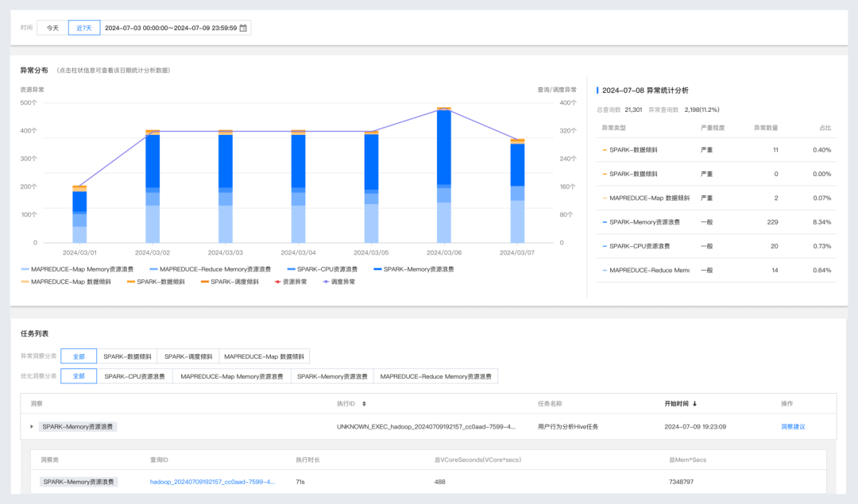The height and width of the screenshot is (504, 858).
Task: Click the 2024/03/01 bar in chart
Action: (x=80, y=214)
